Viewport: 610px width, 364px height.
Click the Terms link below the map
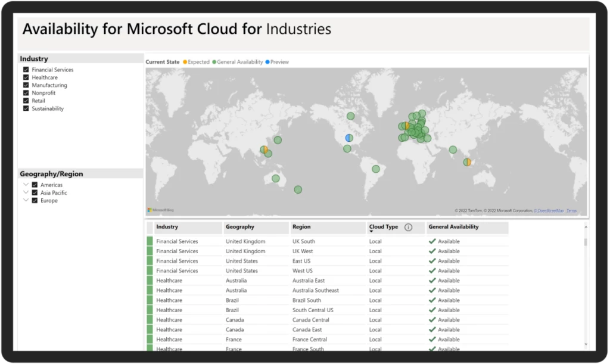571,210
